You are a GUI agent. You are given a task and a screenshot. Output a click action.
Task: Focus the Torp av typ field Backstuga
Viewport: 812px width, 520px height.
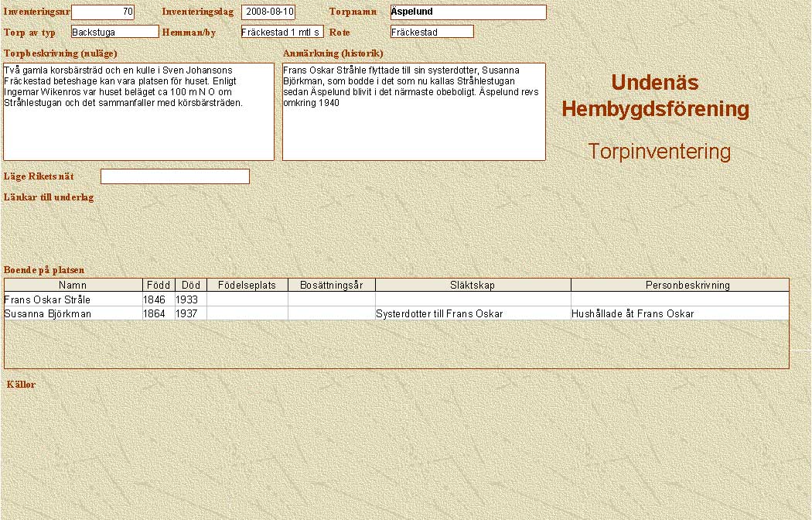coord(114,32)
